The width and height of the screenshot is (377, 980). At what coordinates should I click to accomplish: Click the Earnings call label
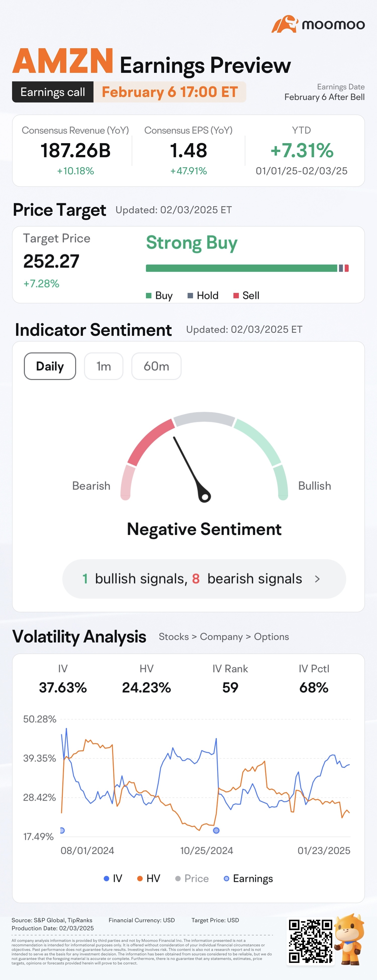pyautogui.click(x=53, y=92)
